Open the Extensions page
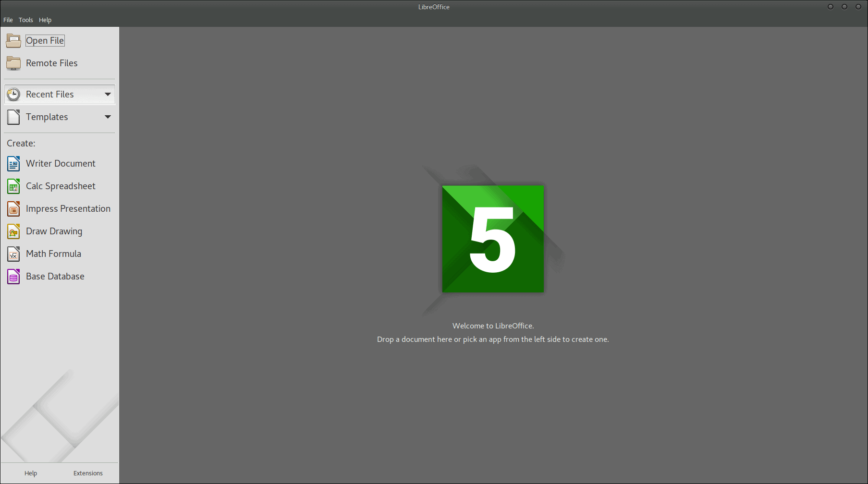Viewport: 868px width, 484px height. 88,473
